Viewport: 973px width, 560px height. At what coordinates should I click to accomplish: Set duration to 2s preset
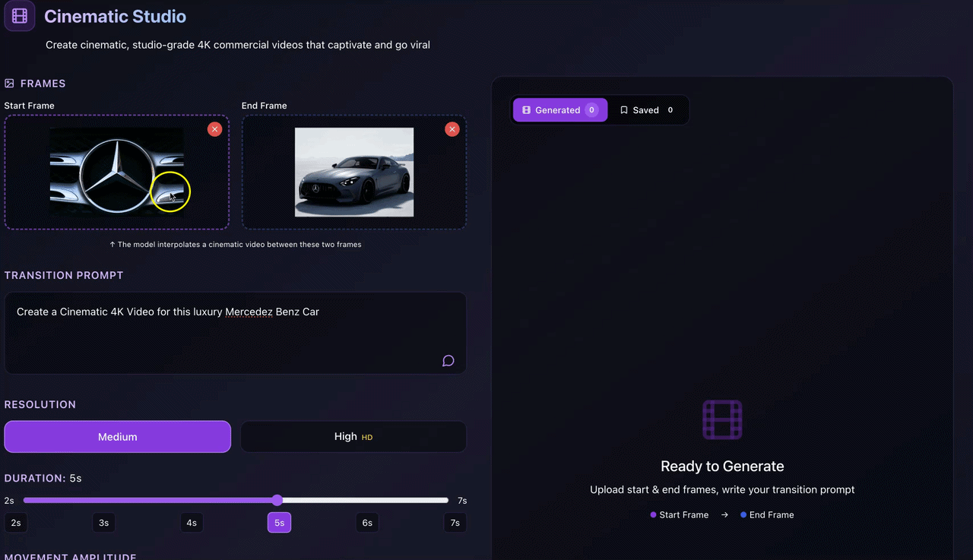coord(16,523)
